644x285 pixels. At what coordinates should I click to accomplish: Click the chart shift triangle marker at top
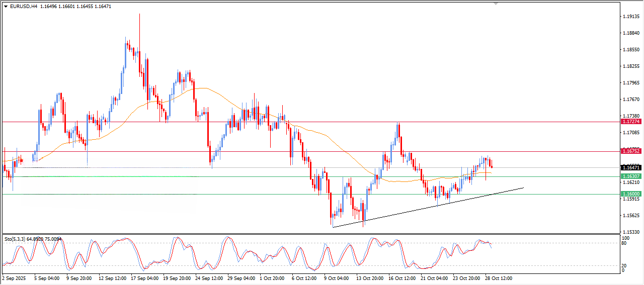[x=496, y=4]
